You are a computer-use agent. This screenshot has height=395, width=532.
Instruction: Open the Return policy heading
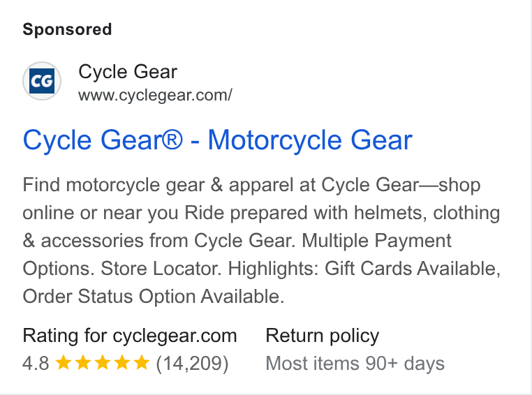(x=323, y=336)
